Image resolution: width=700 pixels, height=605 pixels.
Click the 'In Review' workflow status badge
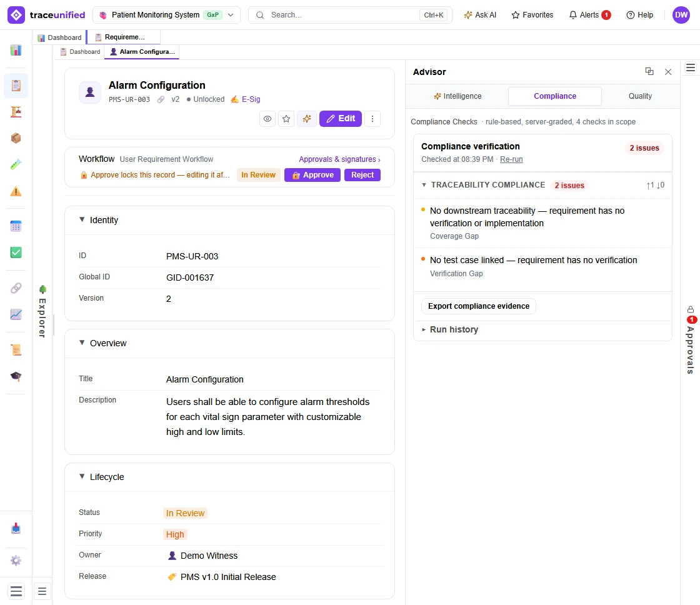(259, 175)
